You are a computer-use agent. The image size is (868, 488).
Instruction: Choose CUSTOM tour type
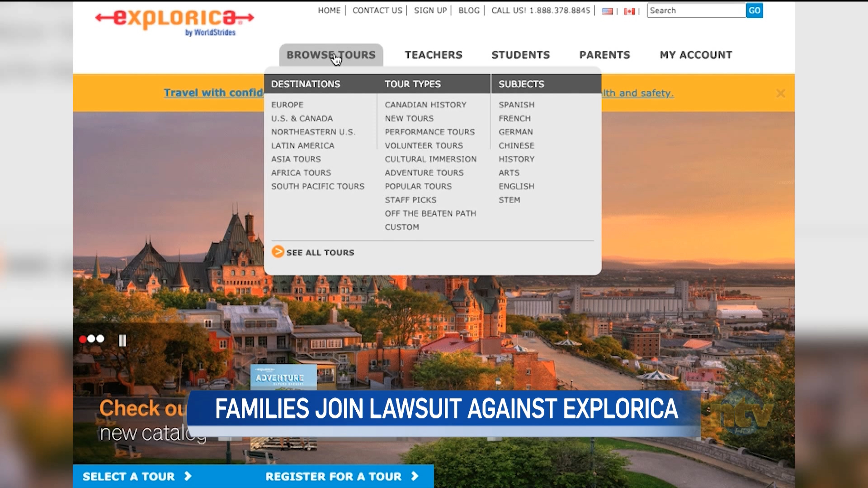pos(402,227)
